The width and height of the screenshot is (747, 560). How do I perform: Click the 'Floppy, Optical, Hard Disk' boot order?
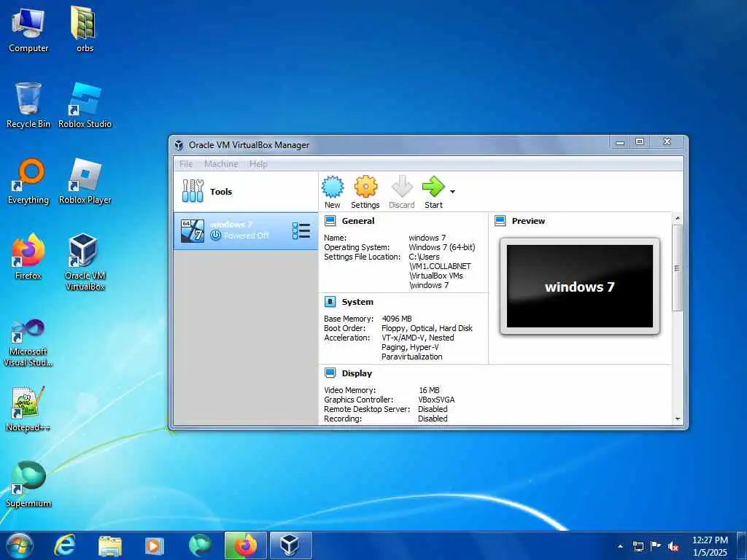(427, 328)
